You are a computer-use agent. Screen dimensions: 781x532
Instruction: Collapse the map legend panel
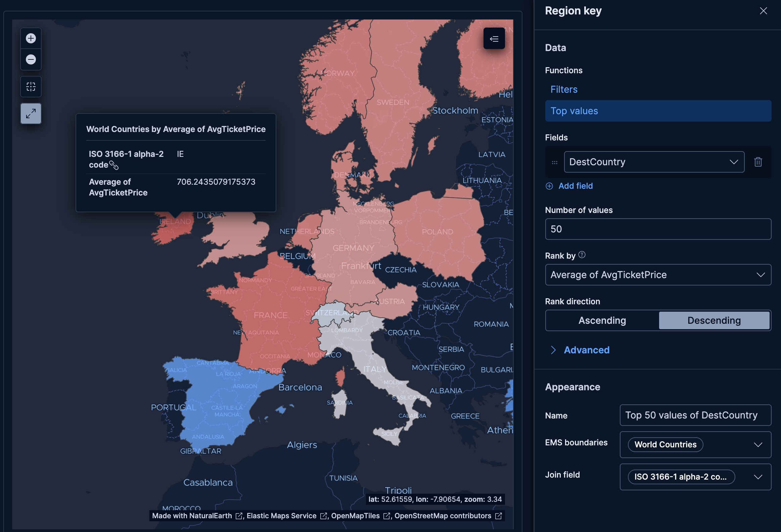click(x=494, y=39)
